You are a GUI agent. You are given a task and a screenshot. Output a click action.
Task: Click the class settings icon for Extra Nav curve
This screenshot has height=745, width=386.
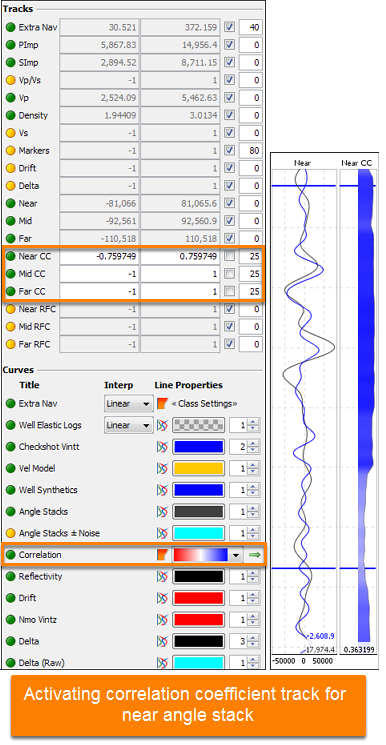coord(162,404)
